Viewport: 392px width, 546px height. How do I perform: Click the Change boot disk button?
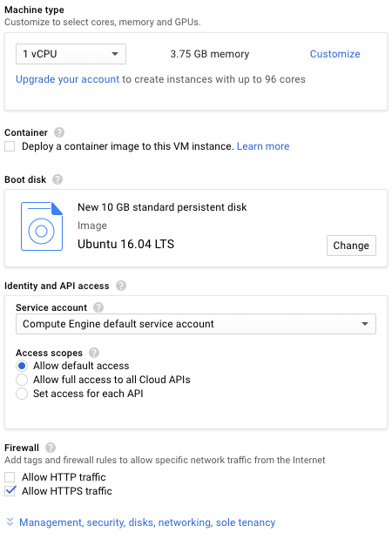[351, 246]
